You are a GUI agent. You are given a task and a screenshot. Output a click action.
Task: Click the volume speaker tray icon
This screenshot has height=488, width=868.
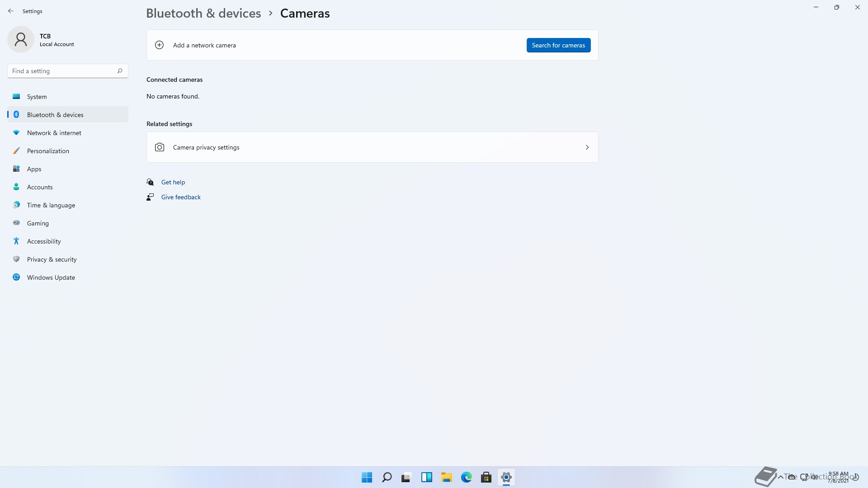point(815,477)
